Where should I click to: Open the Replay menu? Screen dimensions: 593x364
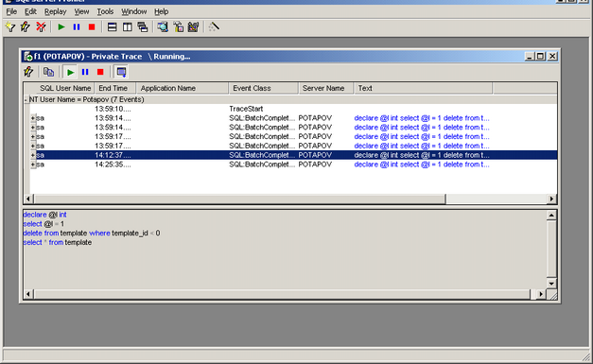coord(55,11)
